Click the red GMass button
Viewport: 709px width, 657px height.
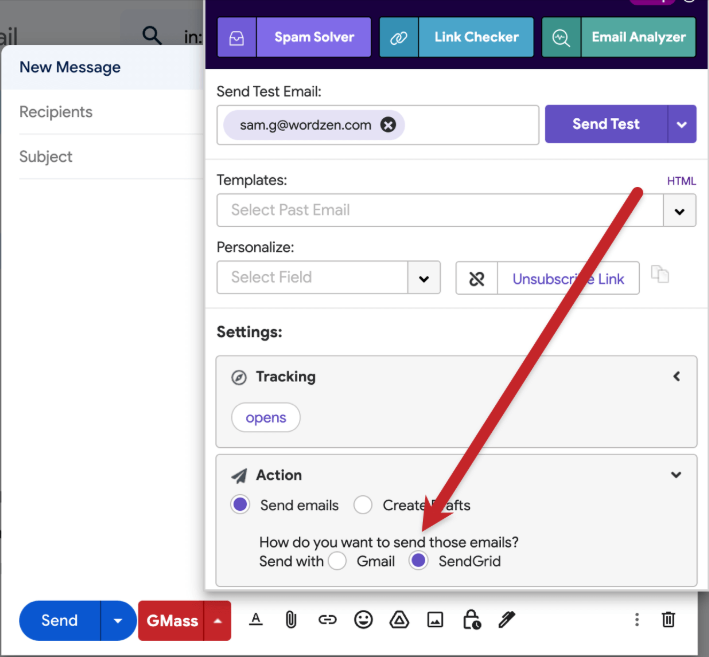pyautogui.click(x=171, y=621)
